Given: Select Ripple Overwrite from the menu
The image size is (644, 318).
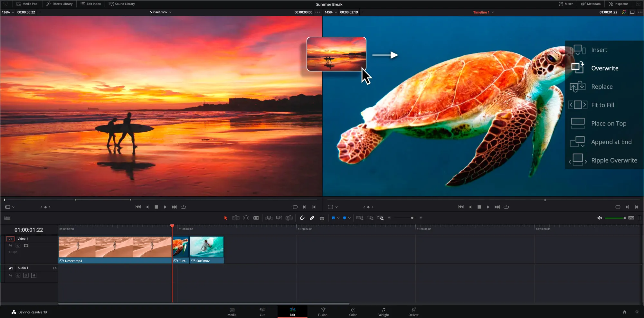Looking at the screenshot, I should 614,160.
